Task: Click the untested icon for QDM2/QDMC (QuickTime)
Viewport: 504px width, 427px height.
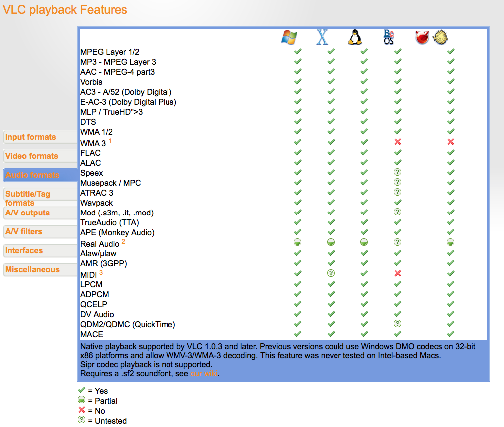Action: [x=398, y=324]
